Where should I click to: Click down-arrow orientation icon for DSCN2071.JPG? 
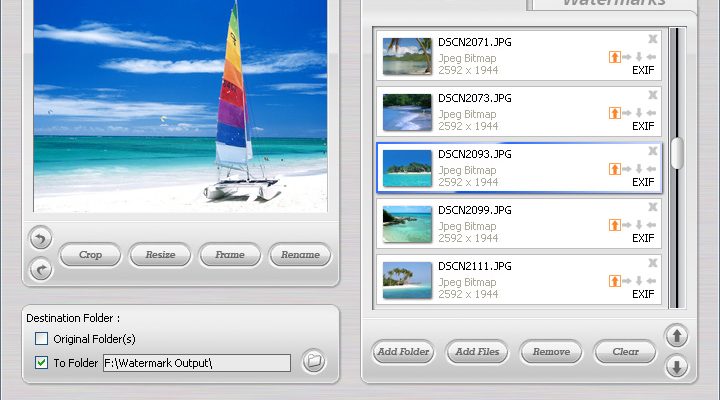tap(639, 57)
